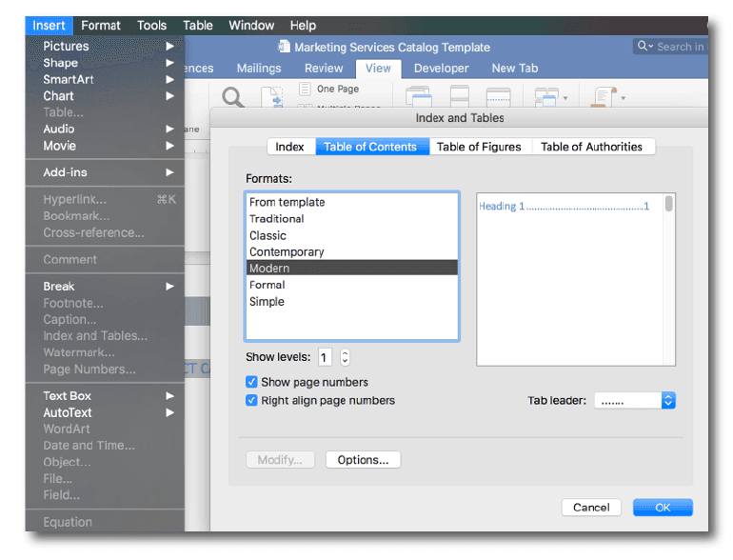The image size is (733, 560).
Task: Open the Tab leader dropdown
Action: pos(634,400)
